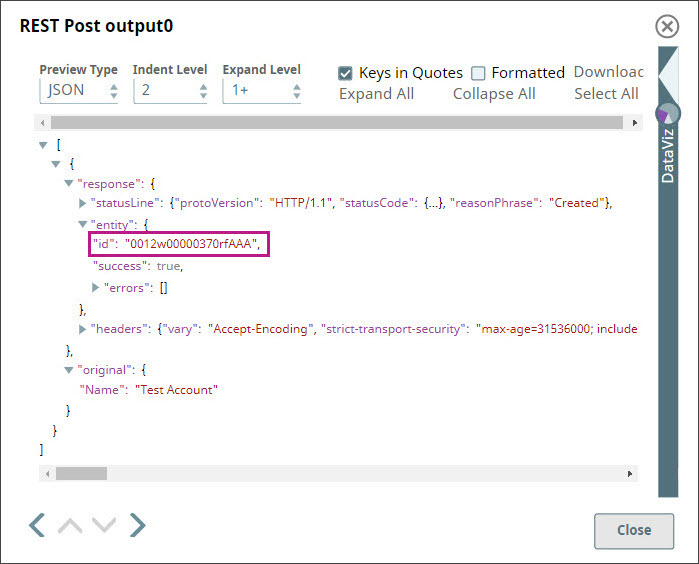
Task: Open the Preview Type JSON dropdown
Action: coord(79,91)
